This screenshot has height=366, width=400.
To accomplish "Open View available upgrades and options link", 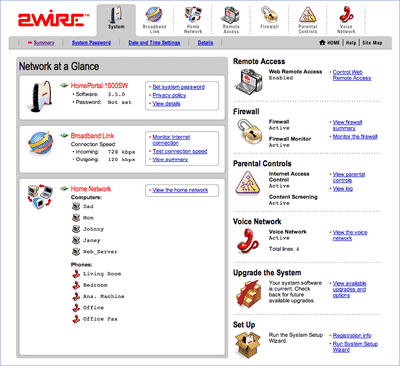I will point(349,289).
